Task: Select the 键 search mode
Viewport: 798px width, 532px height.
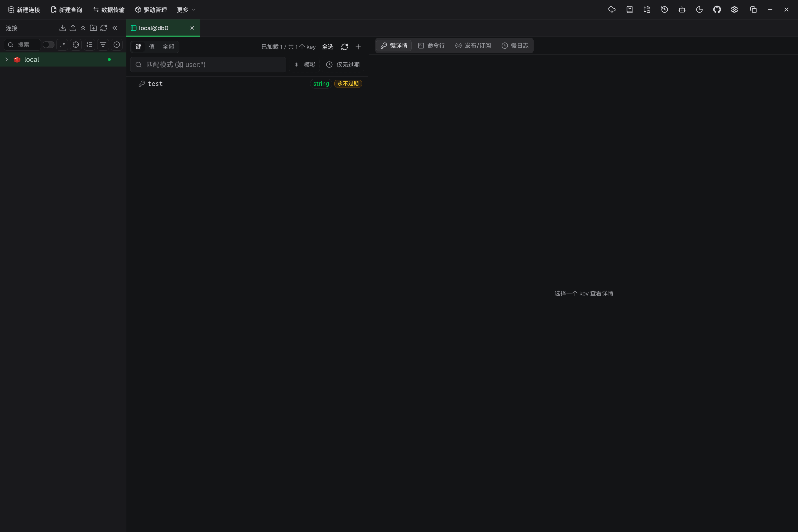Action: point(138,47)
